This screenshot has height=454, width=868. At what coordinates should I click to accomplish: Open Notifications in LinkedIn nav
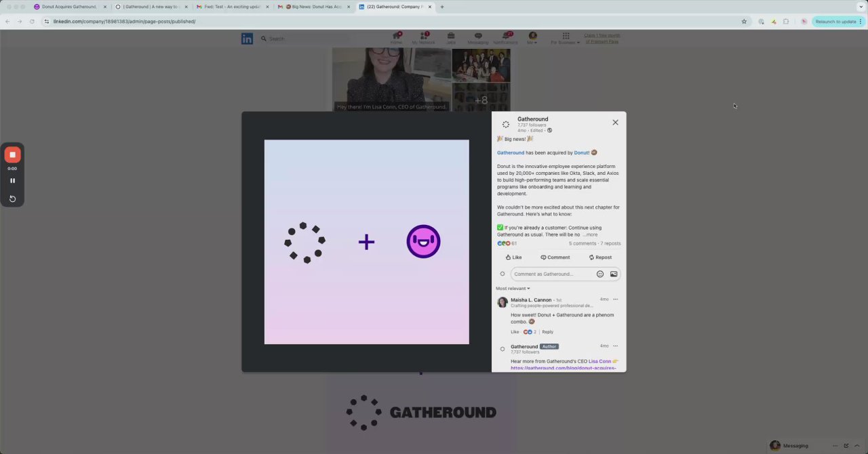tap(505, 38)
